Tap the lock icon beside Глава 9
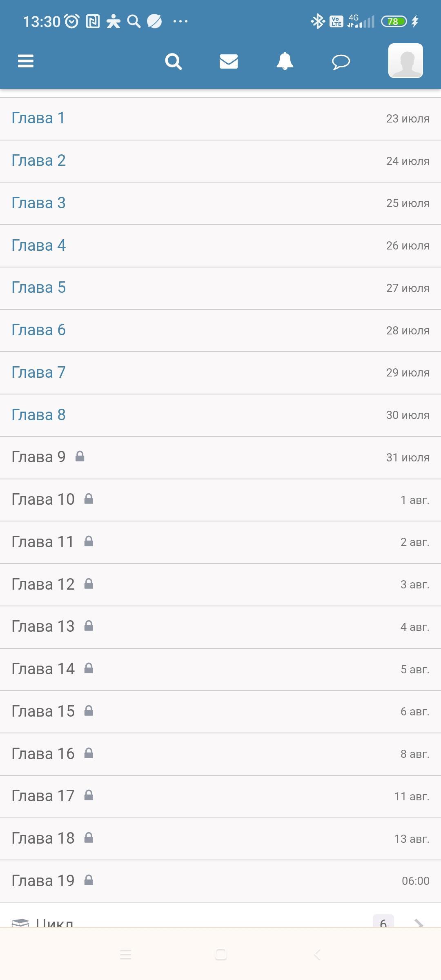Screen dimensions: 441x980 (80, 457)
